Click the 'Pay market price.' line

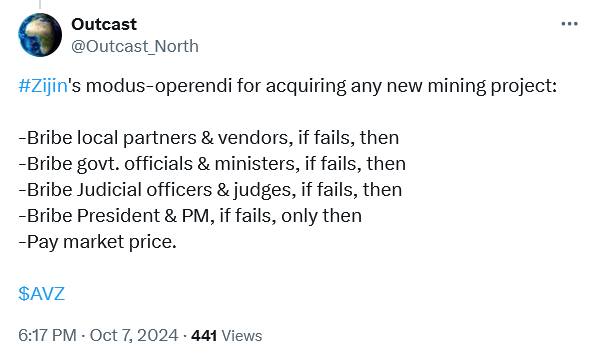97,242
